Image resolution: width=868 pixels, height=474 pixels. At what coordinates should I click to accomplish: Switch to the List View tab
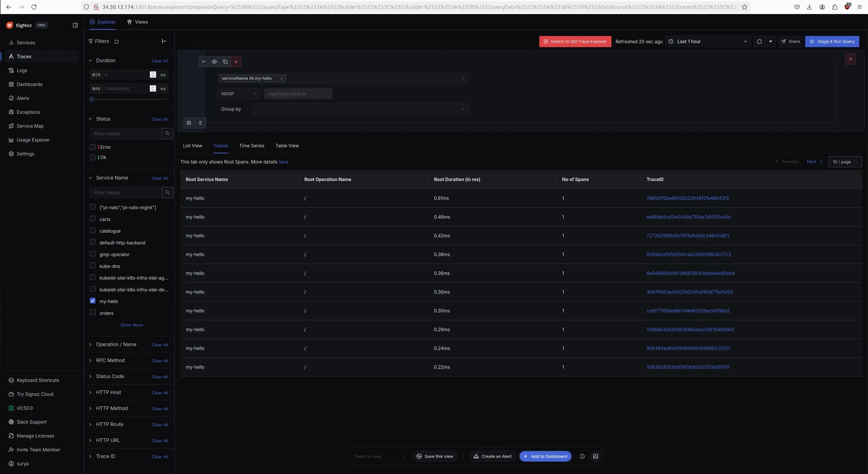pyautogui.click(x=192, y=146)
